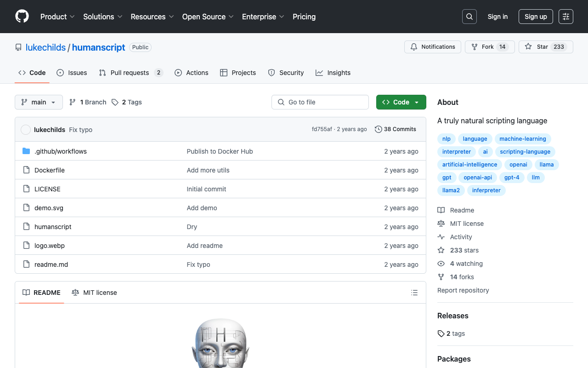
Task: Open the demo.svg file
Action: (49, 208)
